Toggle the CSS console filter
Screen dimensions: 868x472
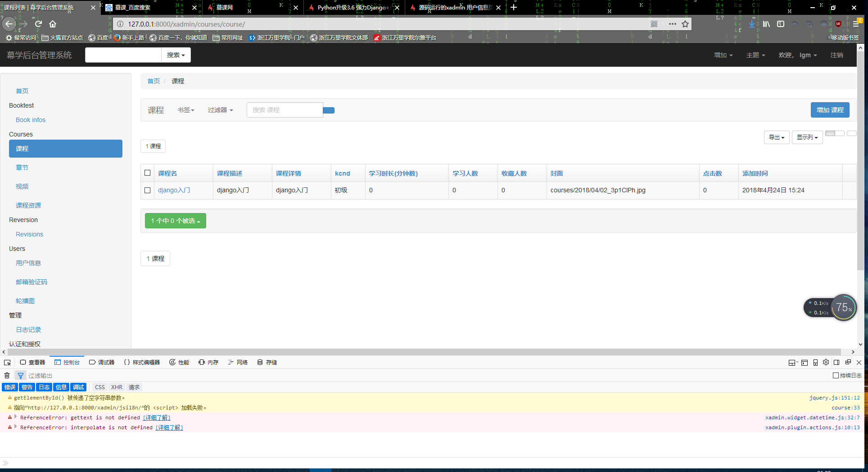point(100,387)
